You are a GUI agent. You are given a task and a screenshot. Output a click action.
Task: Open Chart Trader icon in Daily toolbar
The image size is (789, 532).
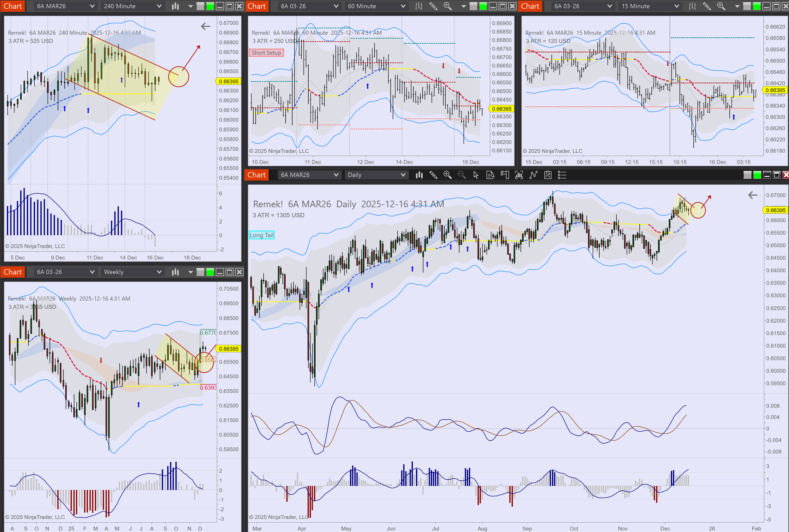[x=505, y=175]
